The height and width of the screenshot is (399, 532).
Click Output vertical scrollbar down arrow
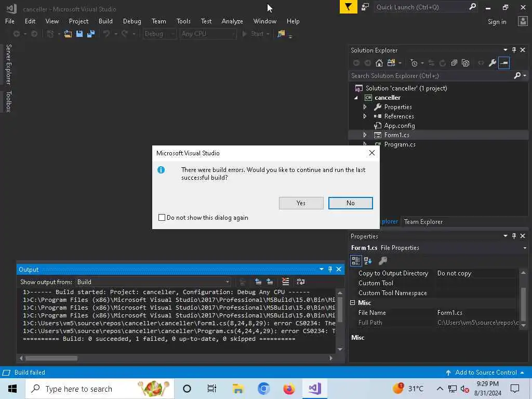point(340,350)
